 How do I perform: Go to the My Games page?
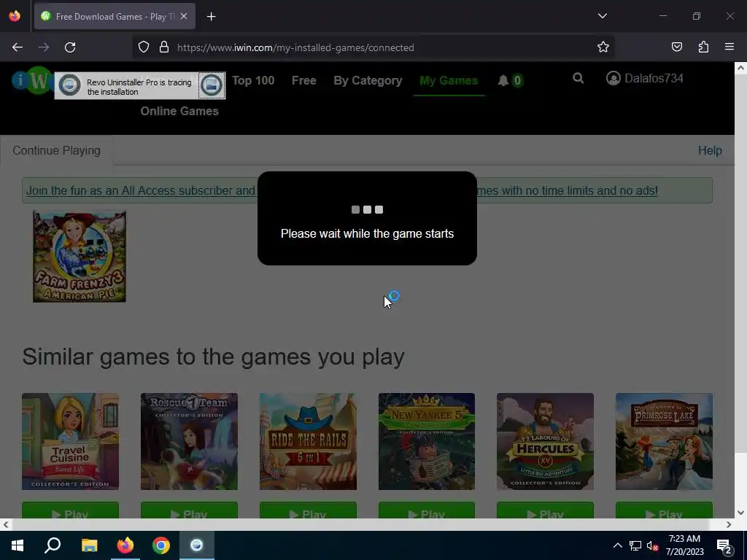pos(449,80)
